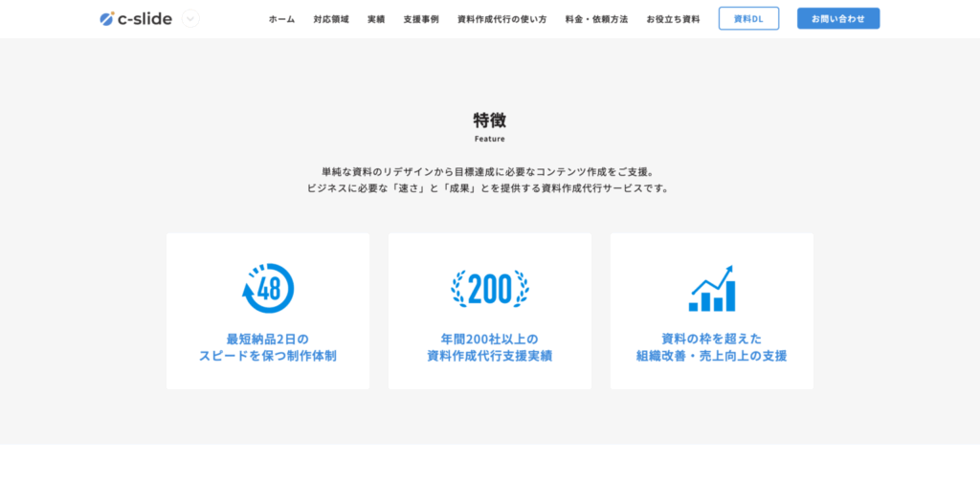Image resolution: width=980 pixels, height=483 pixels.
Task: Open the 料金・依頼方法 page link
Action: (x=596, y=19)
